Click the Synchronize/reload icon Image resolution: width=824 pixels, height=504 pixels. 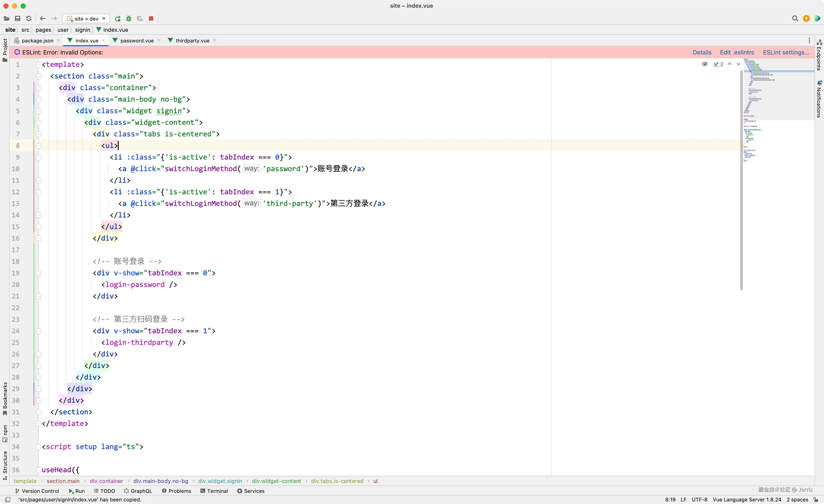pos(29,19)
